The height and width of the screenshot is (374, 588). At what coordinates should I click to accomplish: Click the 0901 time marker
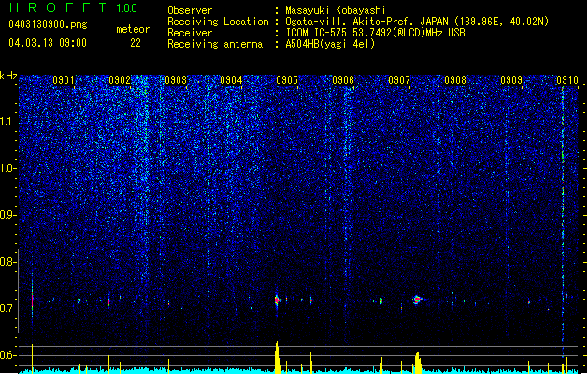(x=63, y=80)
